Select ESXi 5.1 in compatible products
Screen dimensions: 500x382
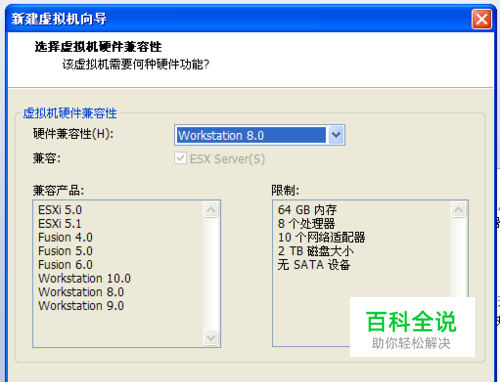coord(60,224)
